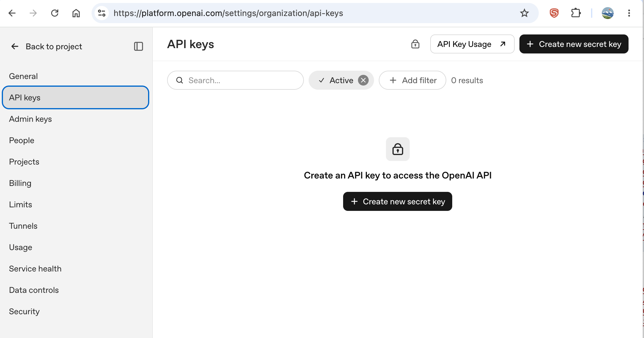The width and height of the screenshot is (644, 338).
Task: Click the lock icon beside API Key Usage
Action: point(415,44)
